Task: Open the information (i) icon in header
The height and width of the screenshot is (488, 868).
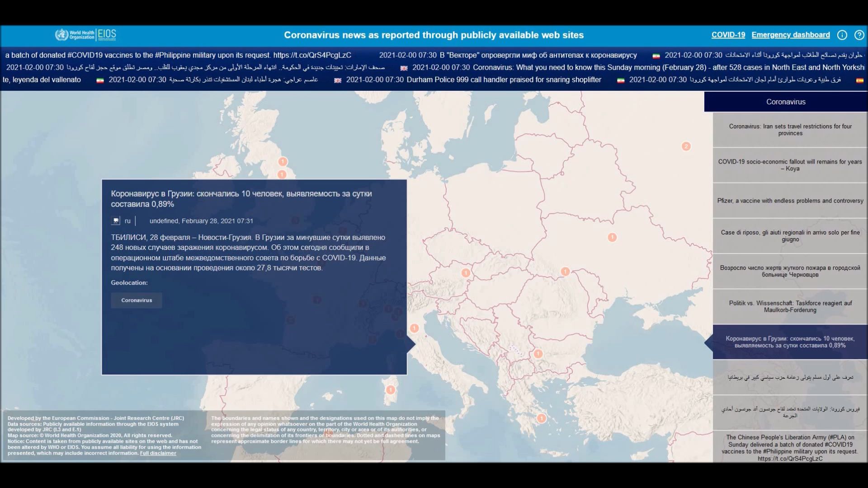Action: click(842, 35)
